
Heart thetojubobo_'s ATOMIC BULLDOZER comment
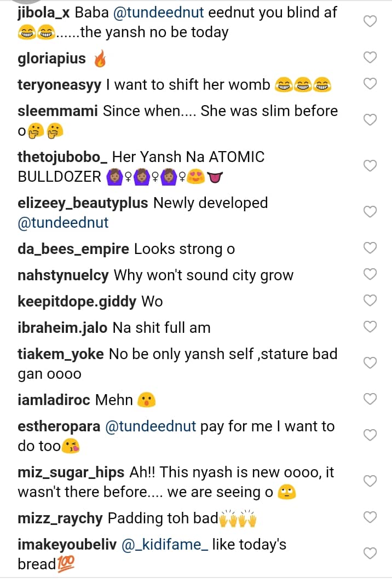(x=371, y=166)
